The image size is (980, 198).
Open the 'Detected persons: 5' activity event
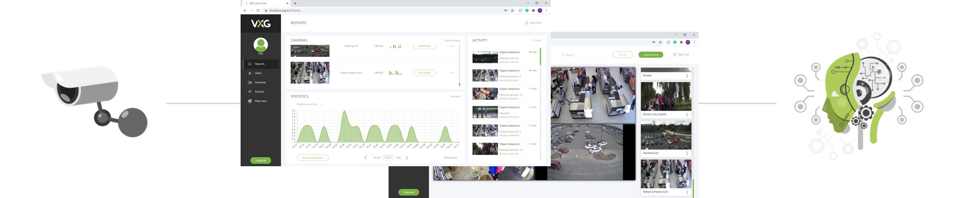point(505,131)
